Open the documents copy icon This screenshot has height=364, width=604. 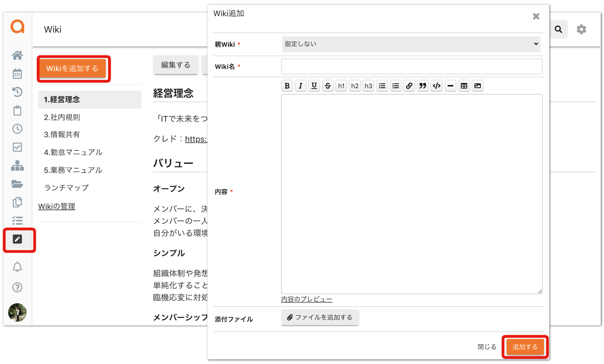point(17,202)
